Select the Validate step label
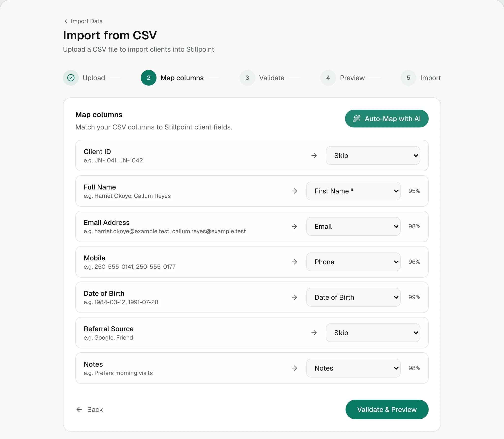 [272, 78]
